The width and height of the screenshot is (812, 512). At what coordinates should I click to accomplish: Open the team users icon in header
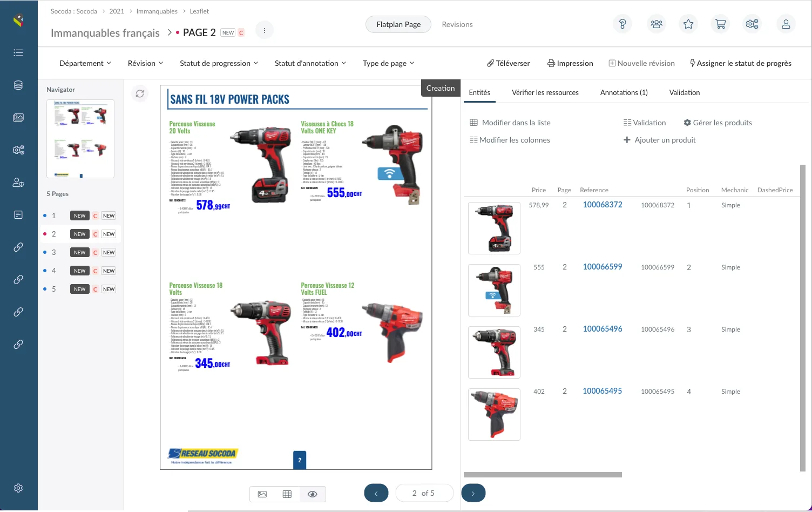point(657,24)
